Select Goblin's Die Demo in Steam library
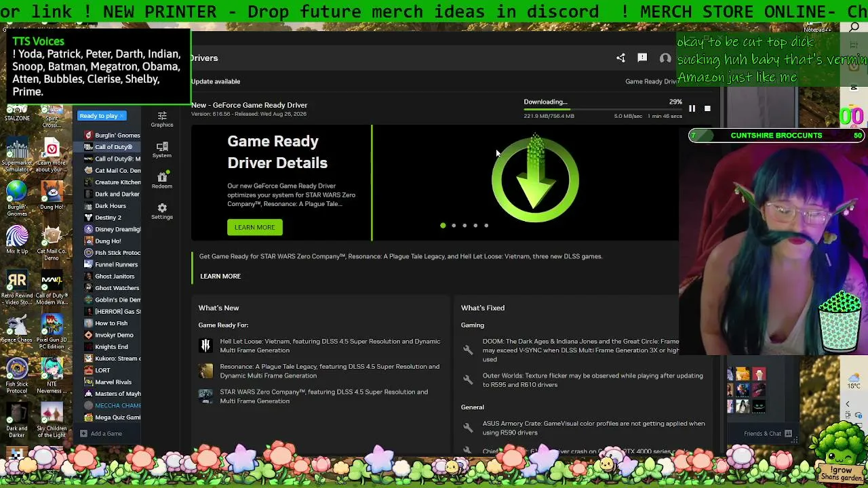868x488 pixels. point(112,300)
